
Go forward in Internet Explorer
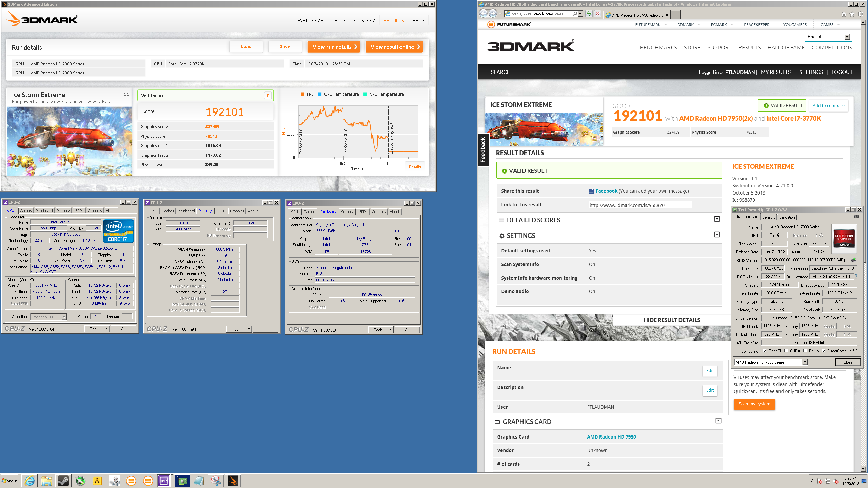(x=493, y=14)
